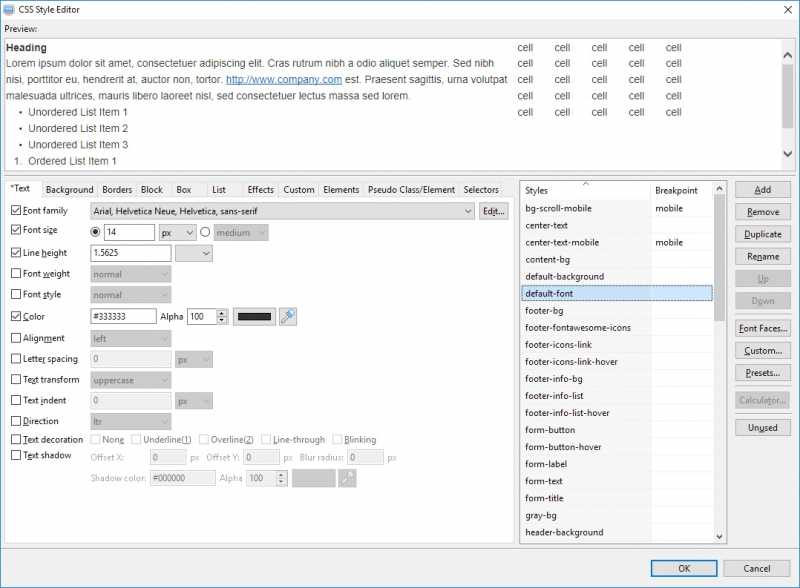Uncheck the Font family checkbox
The image size is (800, 588).
(15, 211)
